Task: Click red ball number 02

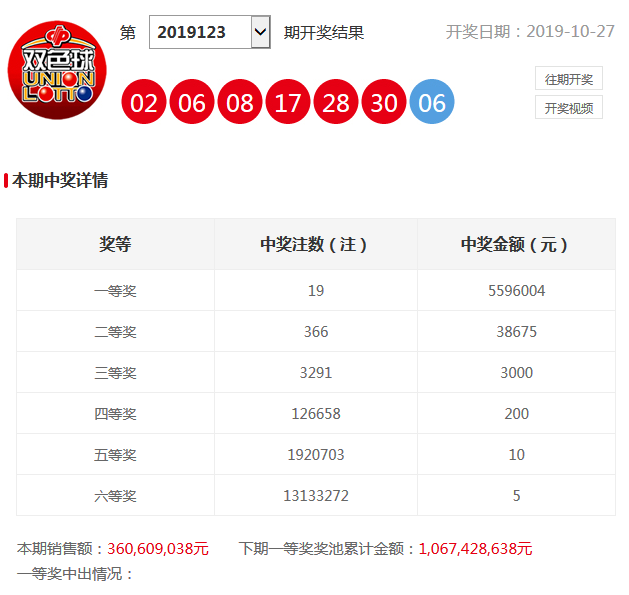Action: tap(144, 102)
